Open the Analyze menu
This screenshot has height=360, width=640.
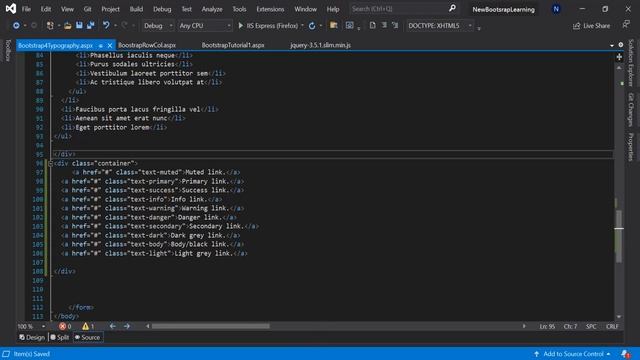pyautogui.click(x=212, y=9)
